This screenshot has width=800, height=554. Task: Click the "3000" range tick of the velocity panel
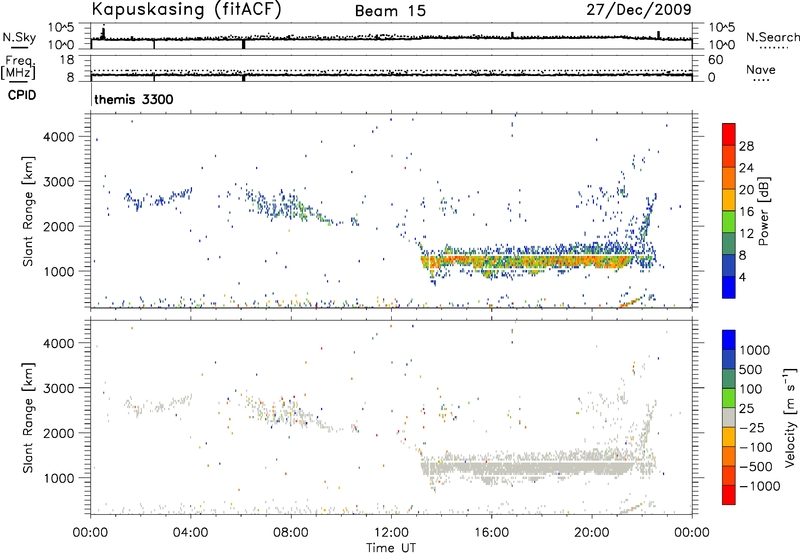(x=58, y=388)
